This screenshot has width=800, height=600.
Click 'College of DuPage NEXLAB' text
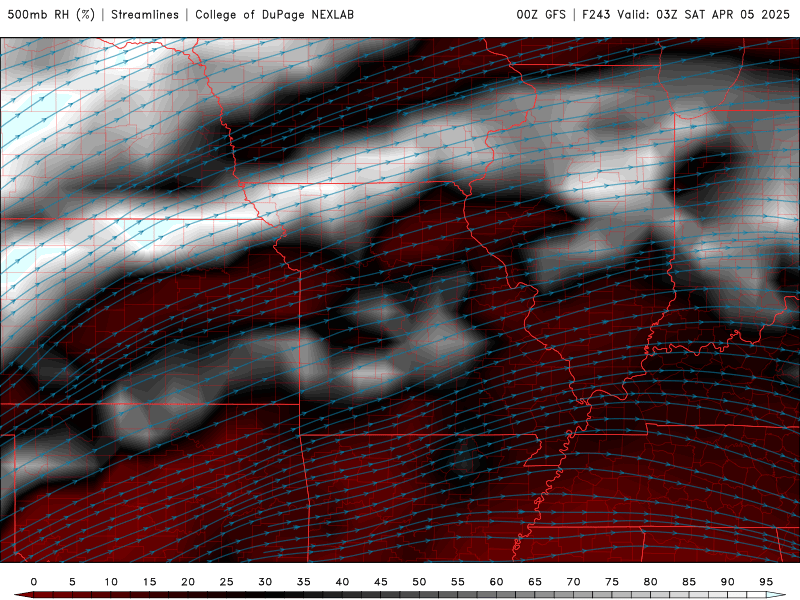coord(274,15)
